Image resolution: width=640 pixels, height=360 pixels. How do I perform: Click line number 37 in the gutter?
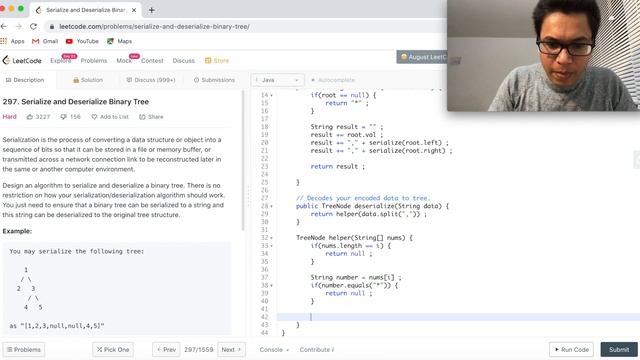tap(264, 278)
